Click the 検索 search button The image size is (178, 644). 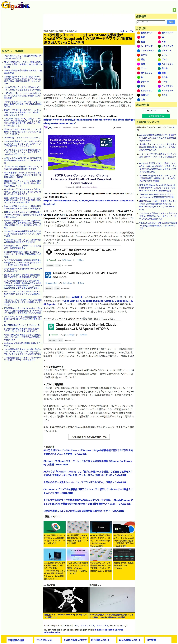171,22
